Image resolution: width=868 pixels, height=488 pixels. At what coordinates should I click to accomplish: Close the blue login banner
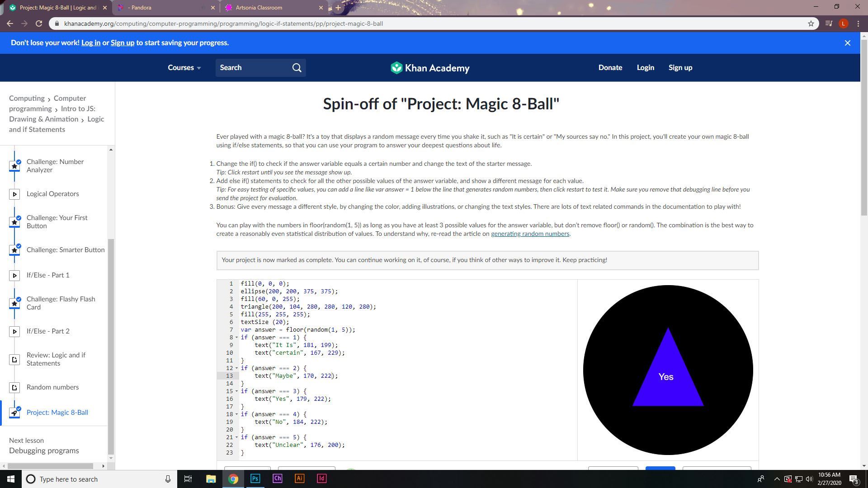click(847, 43)
